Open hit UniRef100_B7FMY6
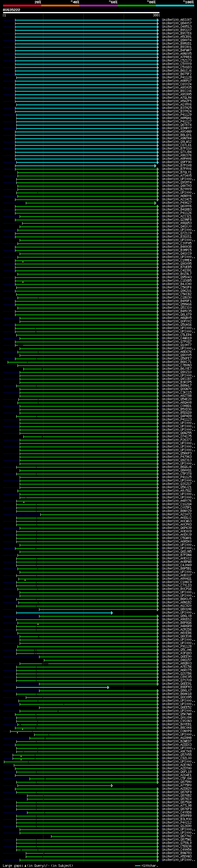The width and height of the screenshot is (197, 868). pyautogui.click(x=176, y=169)
